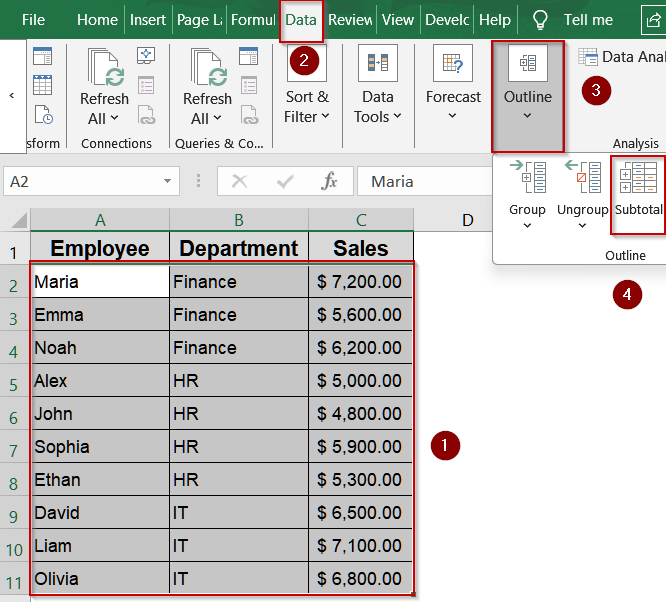Click the formula bar containing Maria

tap(500, 181)
